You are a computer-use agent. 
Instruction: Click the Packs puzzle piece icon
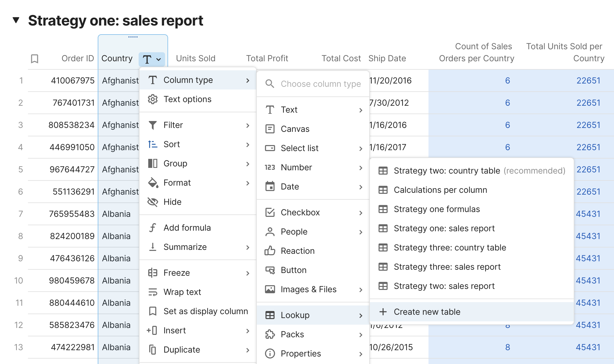tap(270, 334)
